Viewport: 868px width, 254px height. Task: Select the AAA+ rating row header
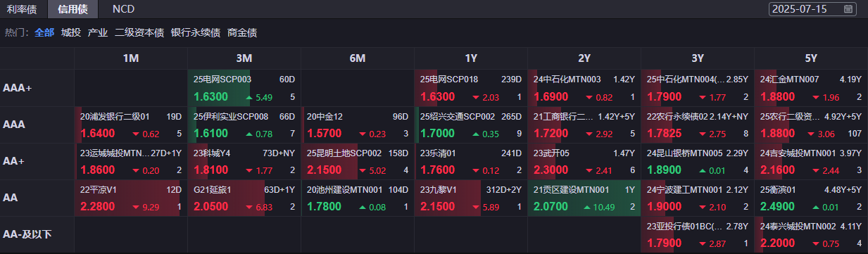37,88
